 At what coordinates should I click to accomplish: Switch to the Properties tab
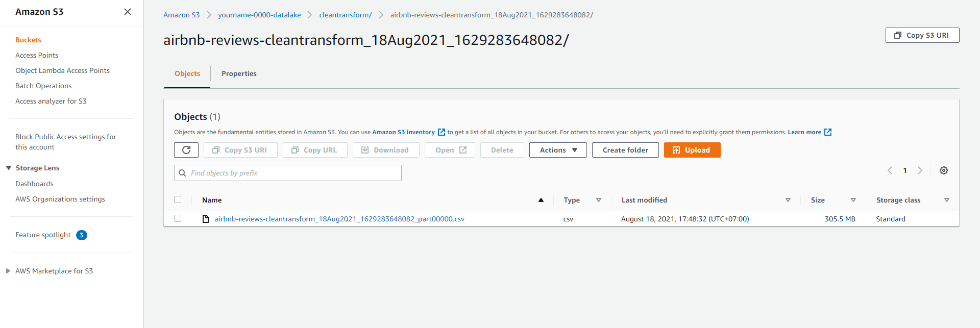point(239,73)
